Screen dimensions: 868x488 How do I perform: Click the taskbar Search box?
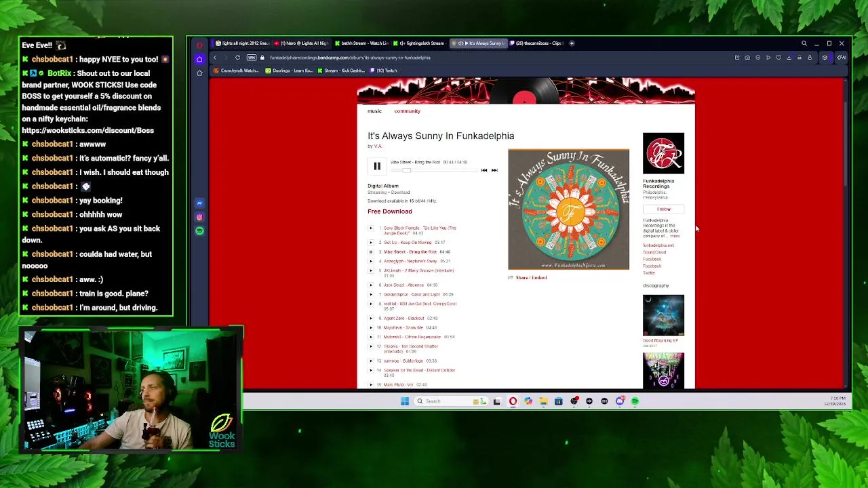tap(451, 401)
